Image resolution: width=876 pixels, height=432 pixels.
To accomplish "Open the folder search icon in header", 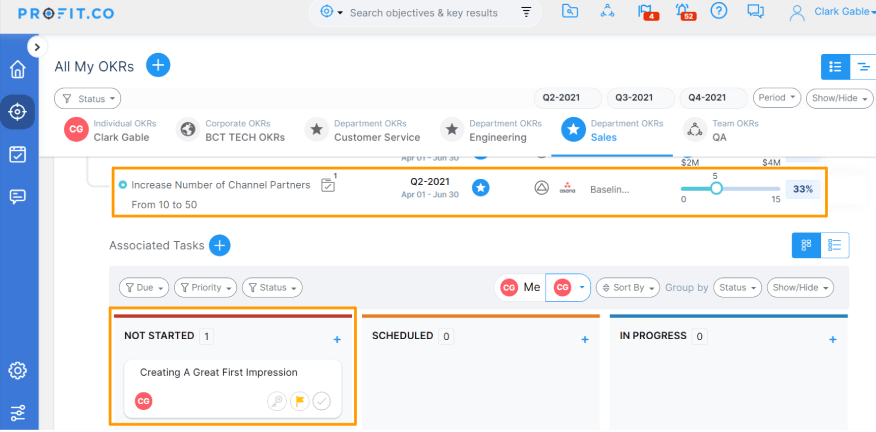I will (x=570, y=11).
